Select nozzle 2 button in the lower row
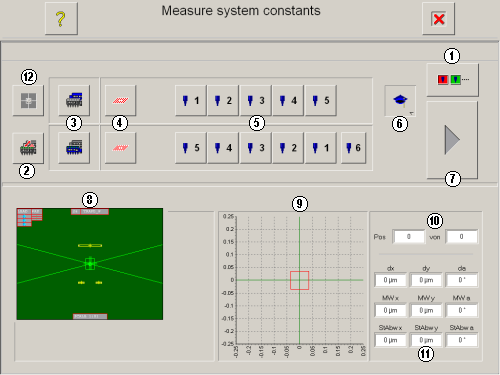Image resolution: width=500 pixels, height=375 pixels. (288, 148)
